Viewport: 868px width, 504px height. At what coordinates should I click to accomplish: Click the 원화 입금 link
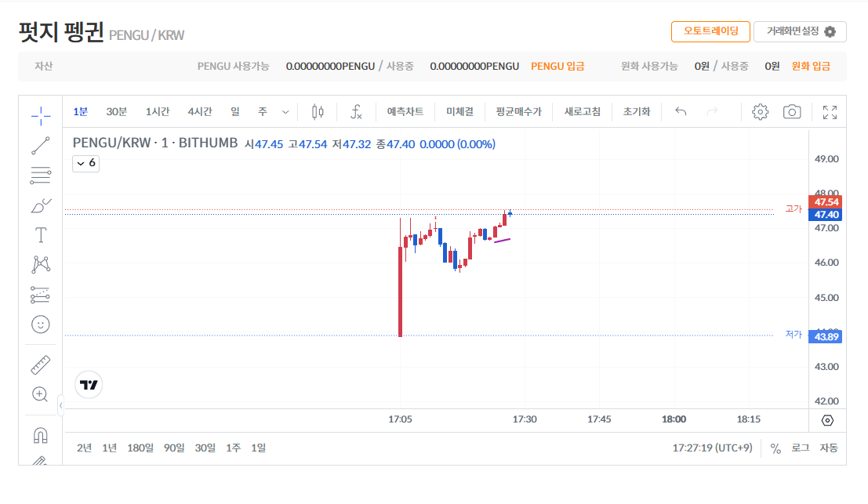tap(811, 67)
